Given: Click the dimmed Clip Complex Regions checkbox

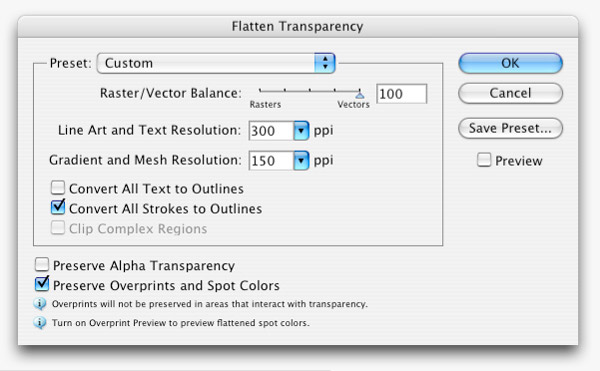Looking at the screenshot, I should click(x=58, y=228).
